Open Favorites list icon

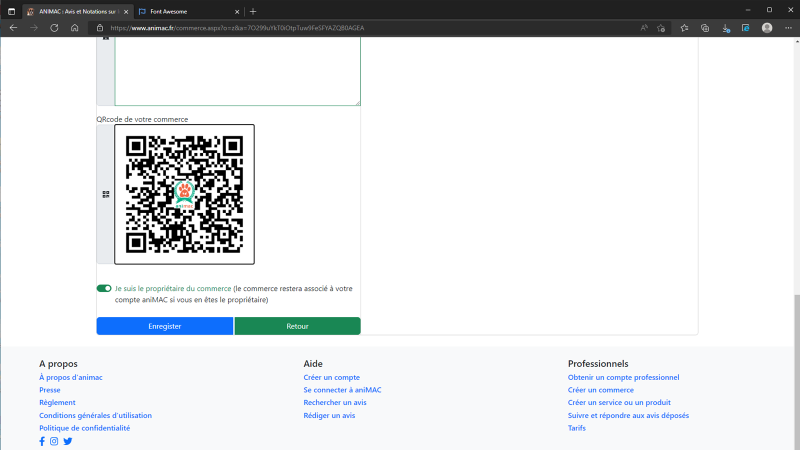point(684,28)
